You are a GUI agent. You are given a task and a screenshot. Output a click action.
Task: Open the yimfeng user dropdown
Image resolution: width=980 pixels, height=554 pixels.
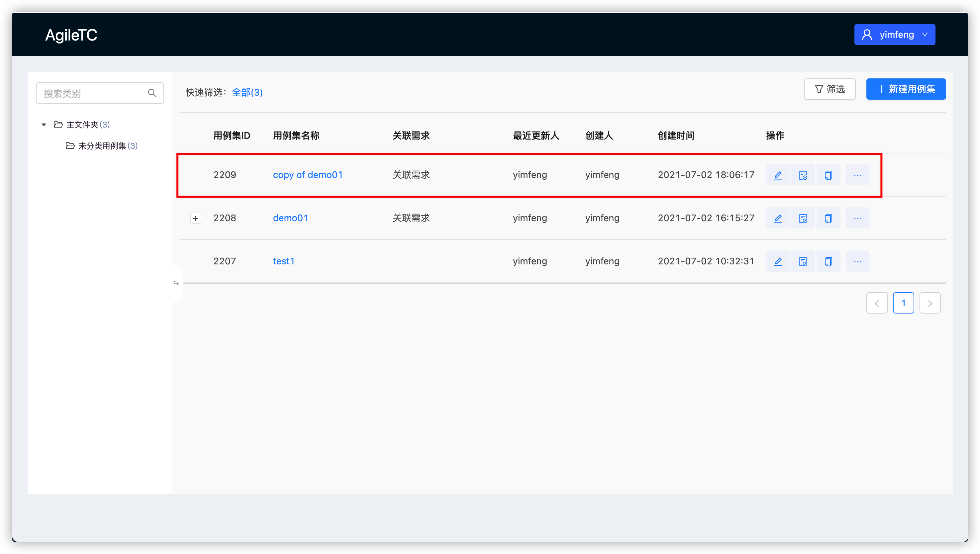click(894, 35)
